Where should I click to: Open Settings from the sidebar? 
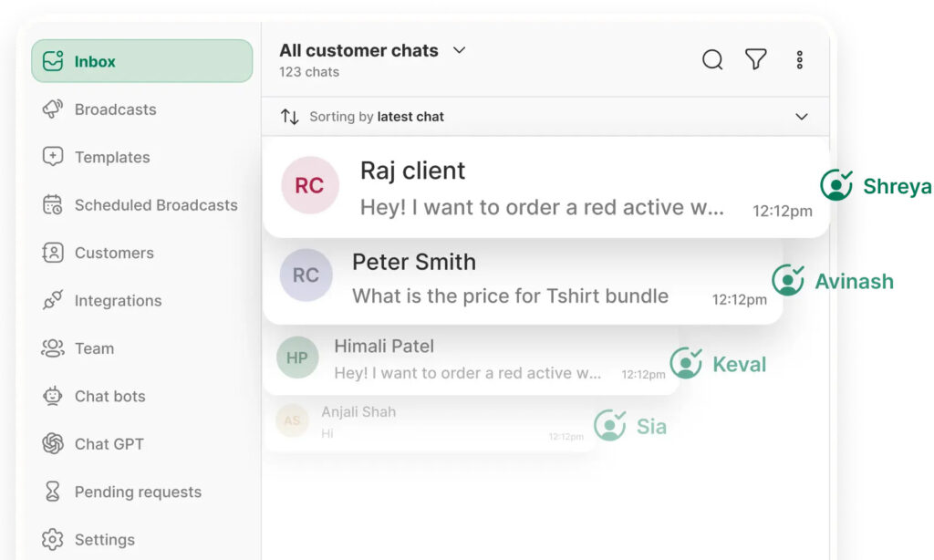(x=104, y=540)
